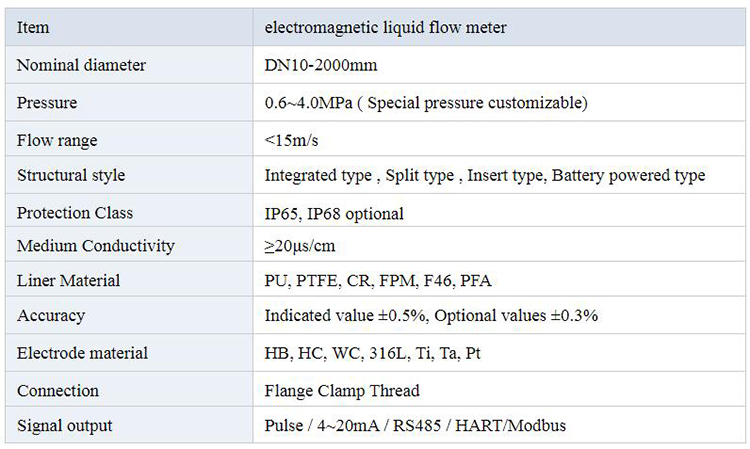Click the "IP65, IP68 optional" value

(334, 213)
